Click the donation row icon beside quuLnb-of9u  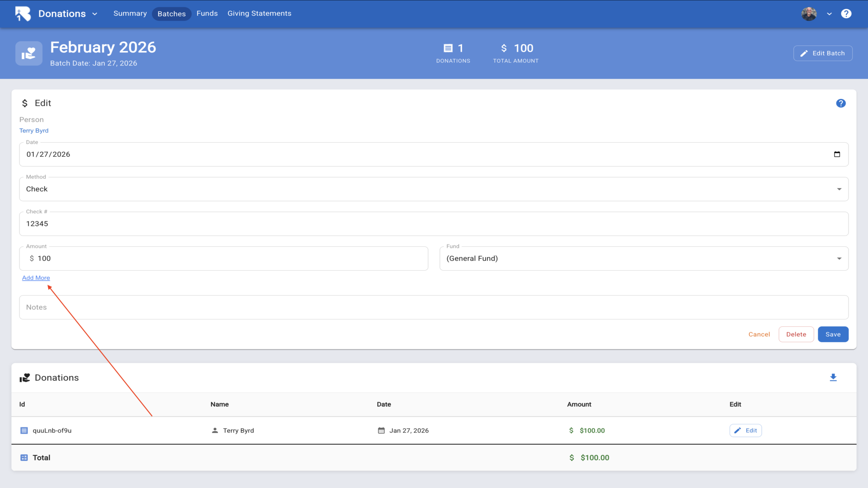(24, 431)
